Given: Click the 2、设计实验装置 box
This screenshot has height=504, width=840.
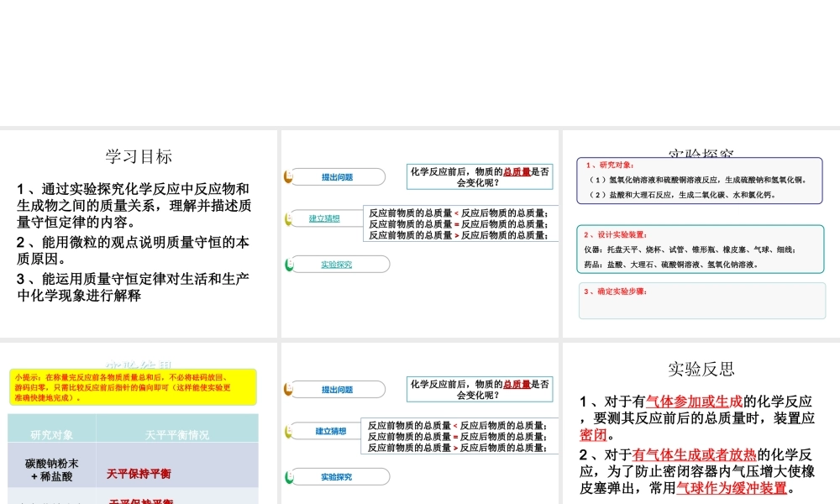Looking at the screenshot, I should click(x=701, y=249).
